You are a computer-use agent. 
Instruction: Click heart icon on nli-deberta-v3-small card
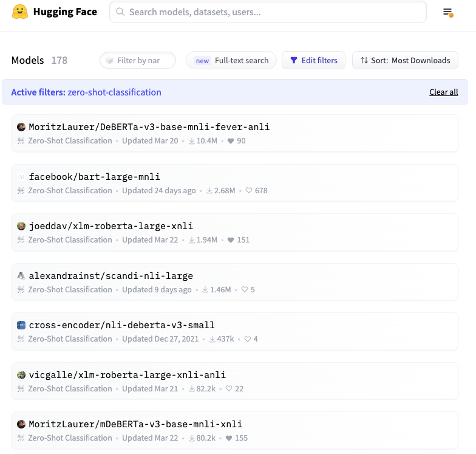[x=248, y=339]
